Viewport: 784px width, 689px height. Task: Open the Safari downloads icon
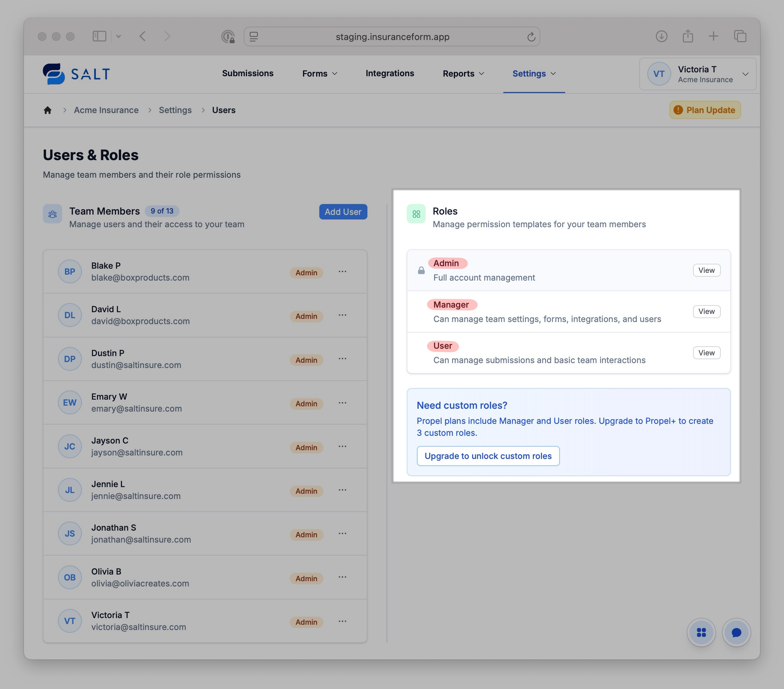coord(662,37)
